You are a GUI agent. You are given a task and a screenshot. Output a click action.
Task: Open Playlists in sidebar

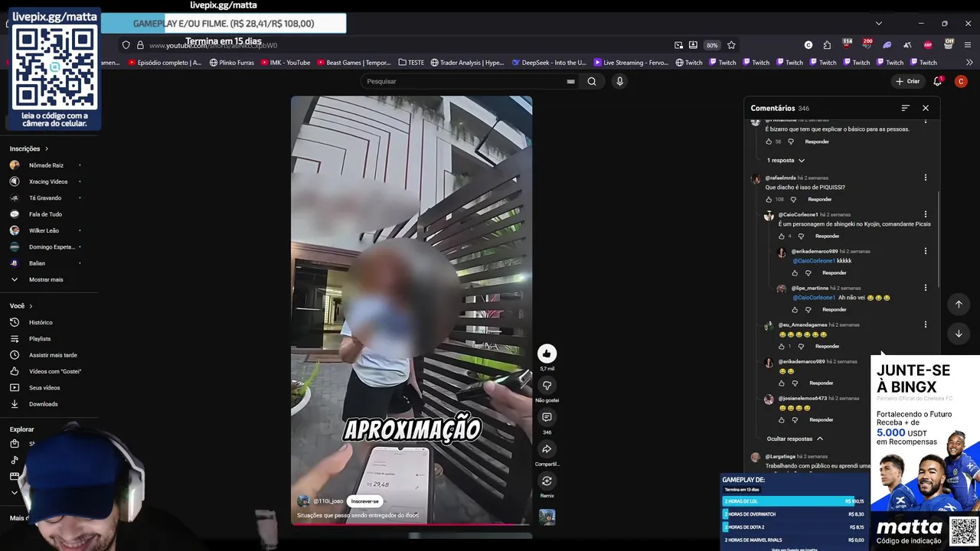40,339
